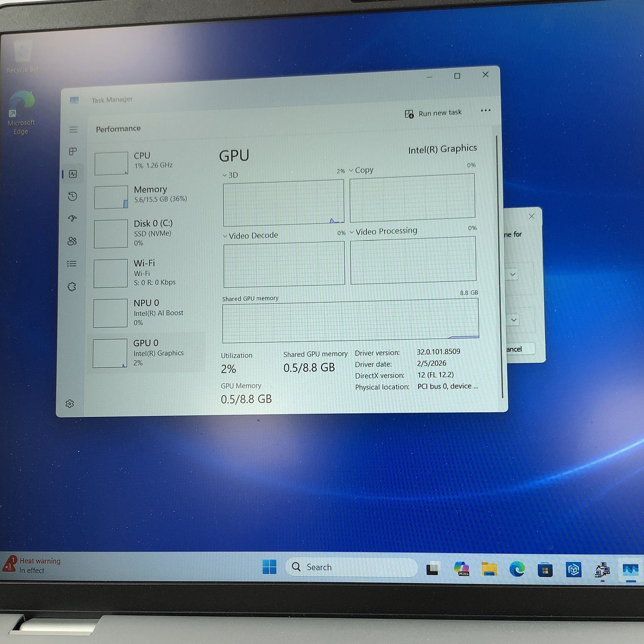Open the Windows Start menu
Screen dimensions: 644x644
coord(269,567)
